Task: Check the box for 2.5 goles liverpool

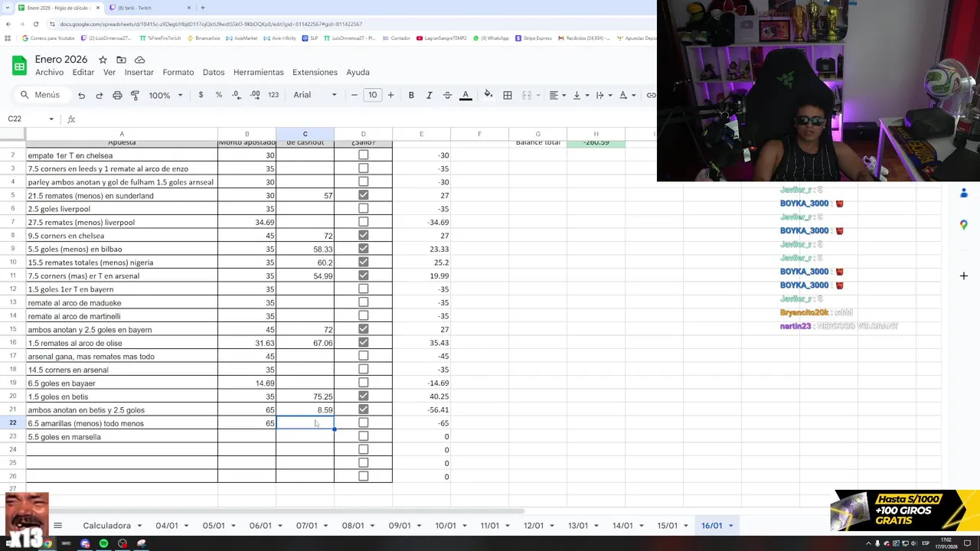Action: tap(364, 209)
